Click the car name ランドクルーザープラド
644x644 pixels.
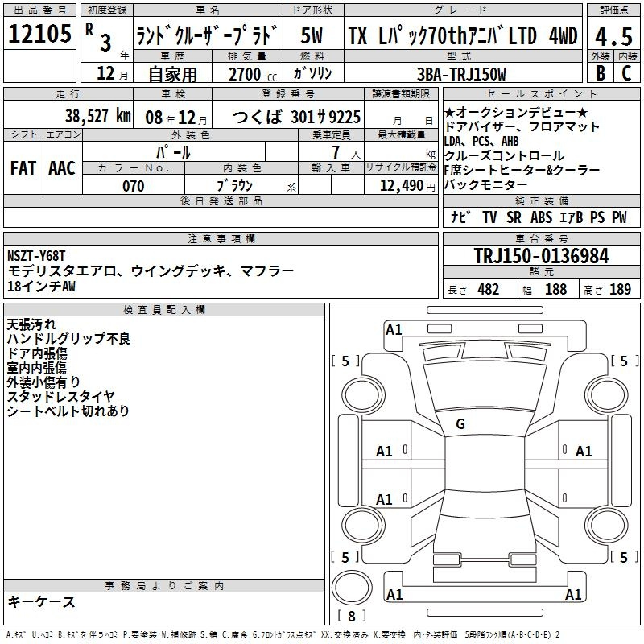pyautogui.click(x=208, y=35)
